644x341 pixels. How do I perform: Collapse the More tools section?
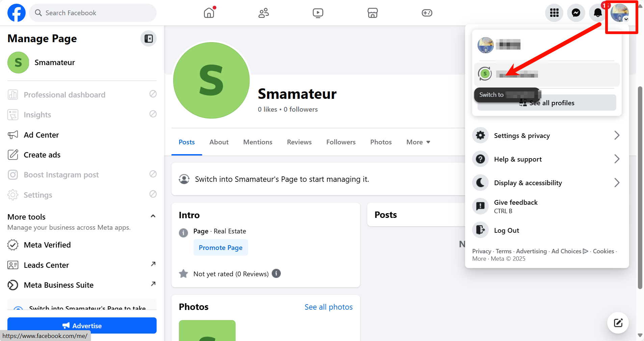coord(153,216)
